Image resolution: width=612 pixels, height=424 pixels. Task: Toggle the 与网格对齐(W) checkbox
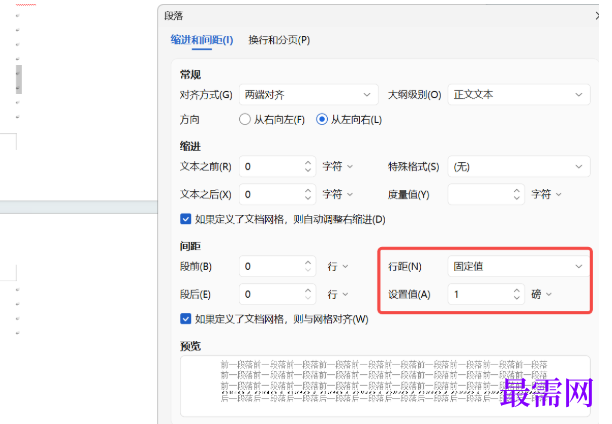pyautogui.click(x=186, y=319)
